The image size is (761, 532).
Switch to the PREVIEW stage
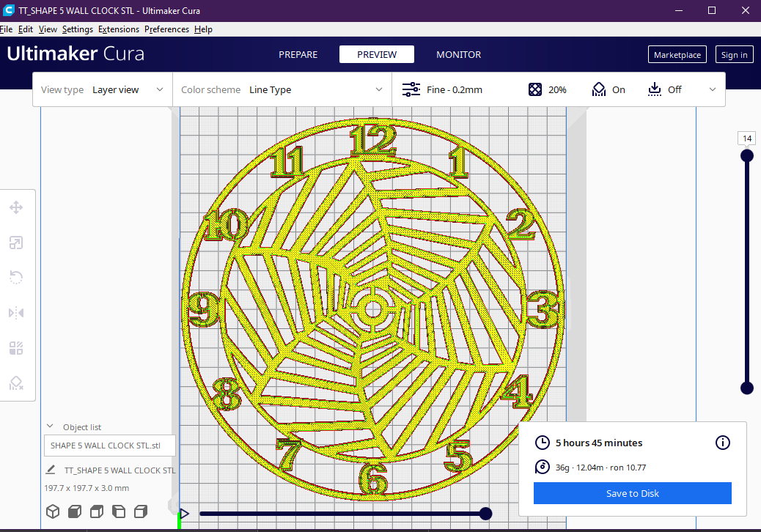tap(377, 54)
